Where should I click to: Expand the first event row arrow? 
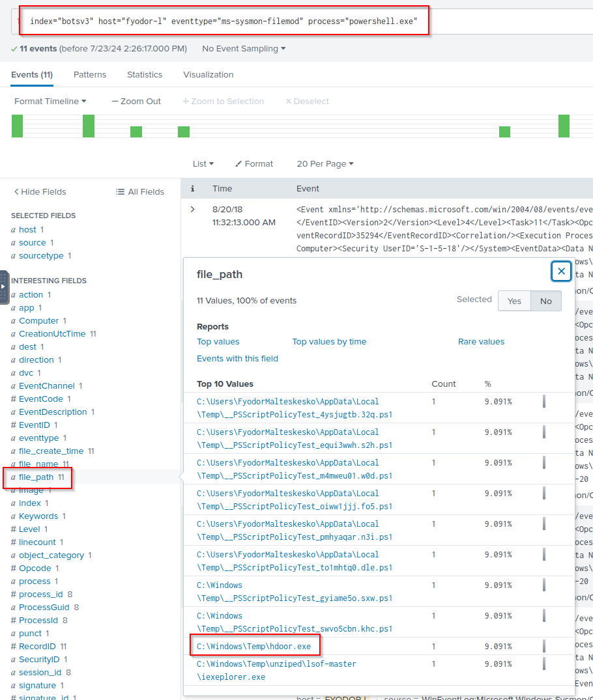point(192,209)
